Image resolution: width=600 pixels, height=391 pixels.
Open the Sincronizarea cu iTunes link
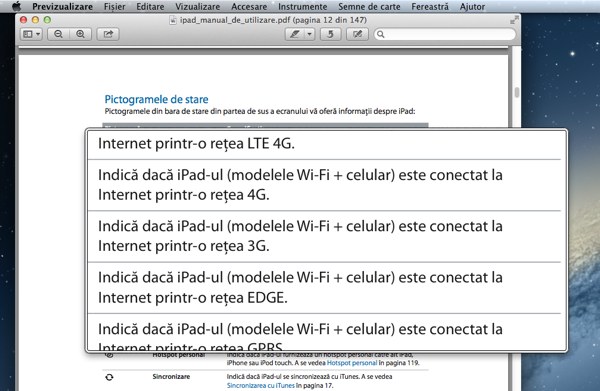coord(261,385)
